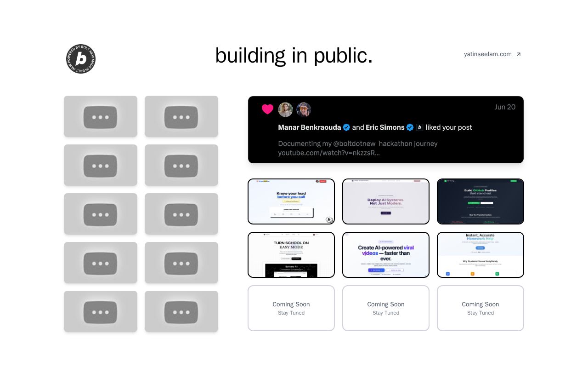
Task: Click the "Jun 20" notification date
Action: (505, 107)
